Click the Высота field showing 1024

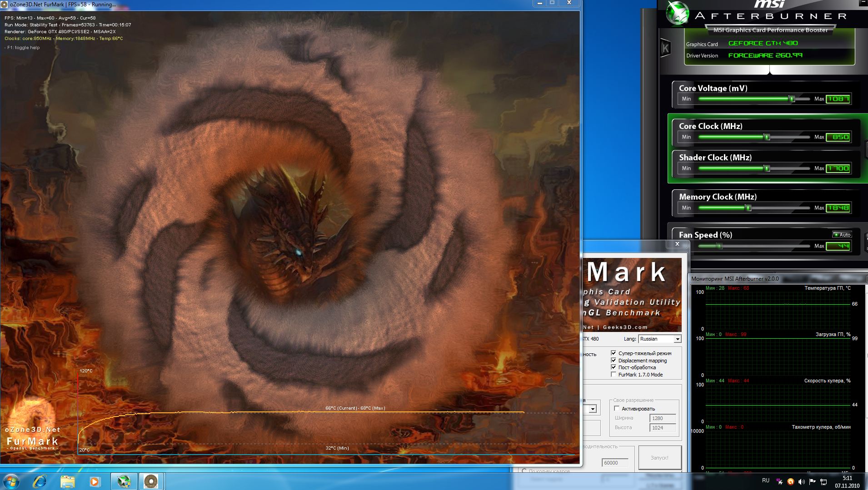pos(663,428)
